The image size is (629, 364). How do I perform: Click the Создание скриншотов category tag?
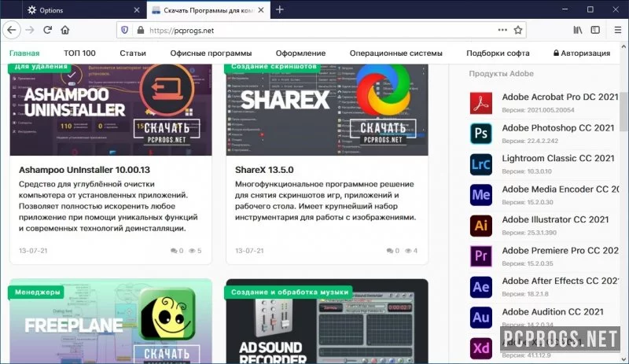[274, 67]
